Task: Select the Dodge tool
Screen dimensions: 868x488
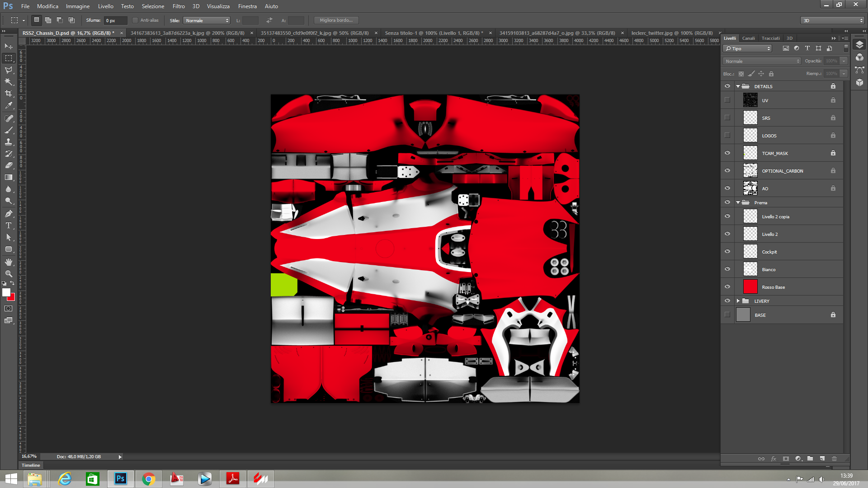Action: [9, 201]
